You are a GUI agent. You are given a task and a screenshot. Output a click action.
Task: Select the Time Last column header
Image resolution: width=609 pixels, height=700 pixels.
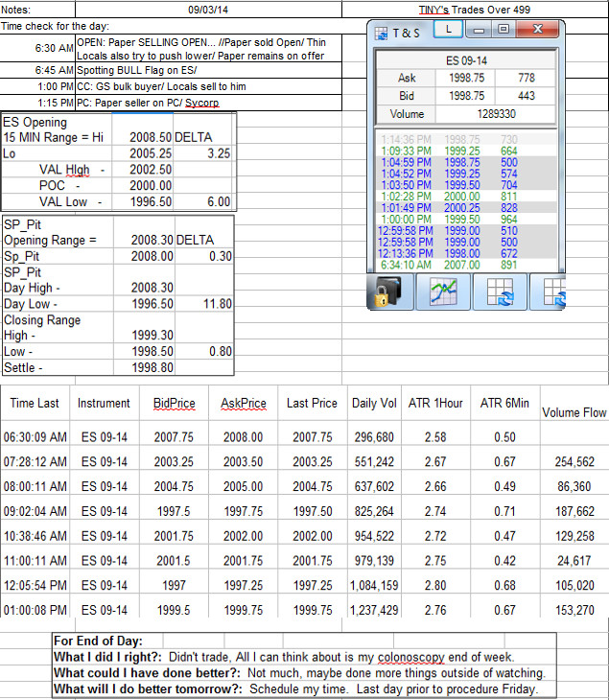pos(35,403)
